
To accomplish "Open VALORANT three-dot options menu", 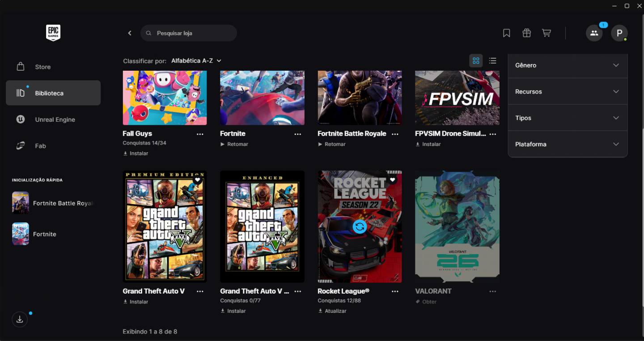I will (x=492, y=291).
